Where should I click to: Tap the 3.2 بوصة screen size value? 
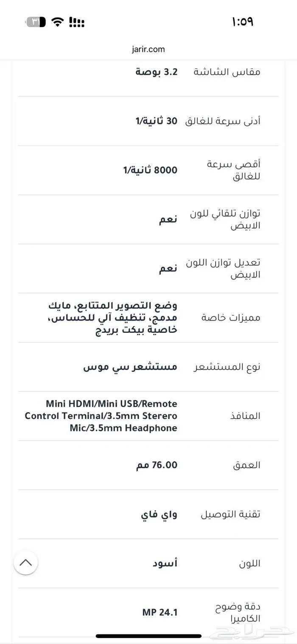pyautogui.click(x=157, y=72)
